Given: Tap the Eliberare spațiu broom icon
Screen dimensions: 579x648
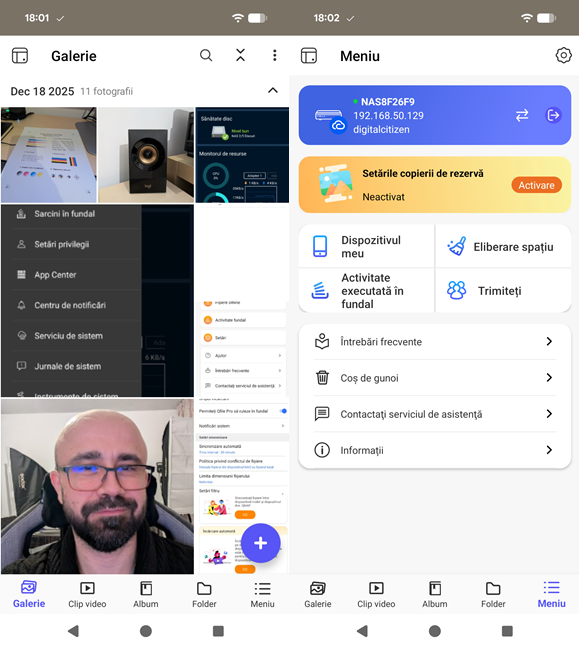Looking at the screenshot, I should (457, 246).
